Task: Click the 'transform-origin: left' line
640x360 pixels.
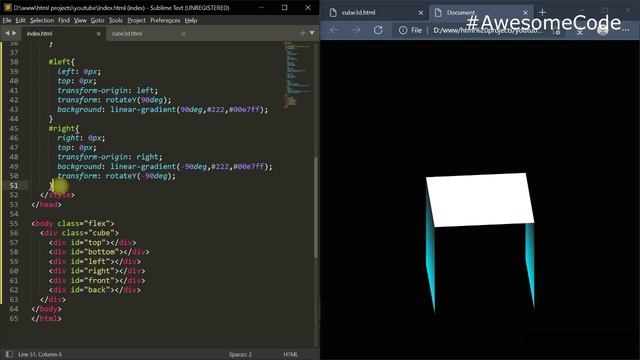Action: tap(108, 90)
